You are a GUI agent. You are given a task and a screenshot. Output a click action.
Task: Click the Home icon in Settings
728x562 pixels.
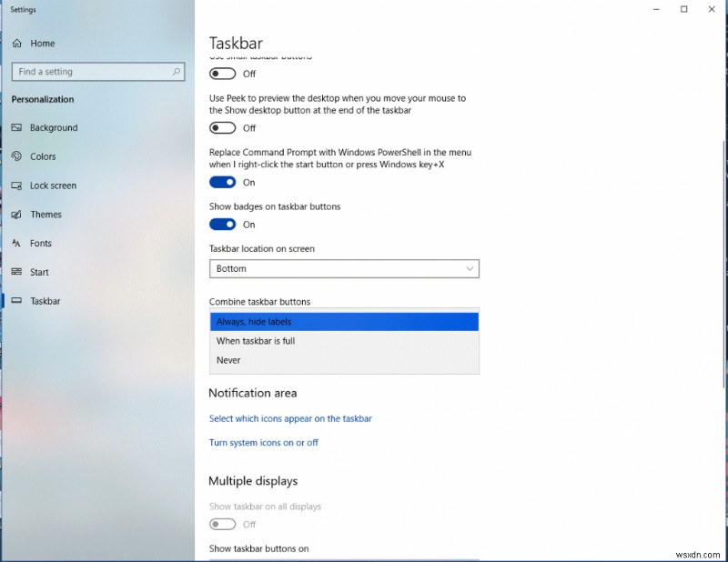(x=16, y=43)
